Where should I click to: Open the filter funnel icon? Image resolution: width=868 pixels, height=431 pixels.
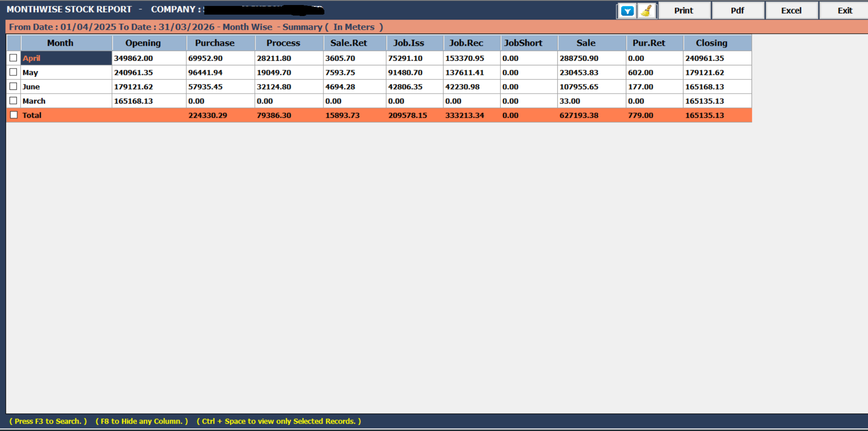click(626, 10)
